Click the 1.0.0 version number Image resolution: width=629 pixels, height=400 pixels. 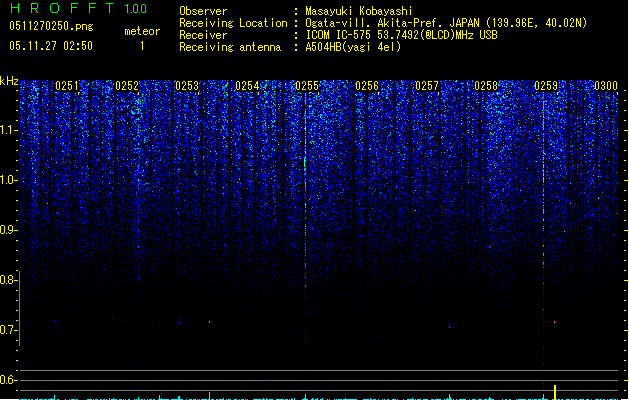click(x=136, y=9)
